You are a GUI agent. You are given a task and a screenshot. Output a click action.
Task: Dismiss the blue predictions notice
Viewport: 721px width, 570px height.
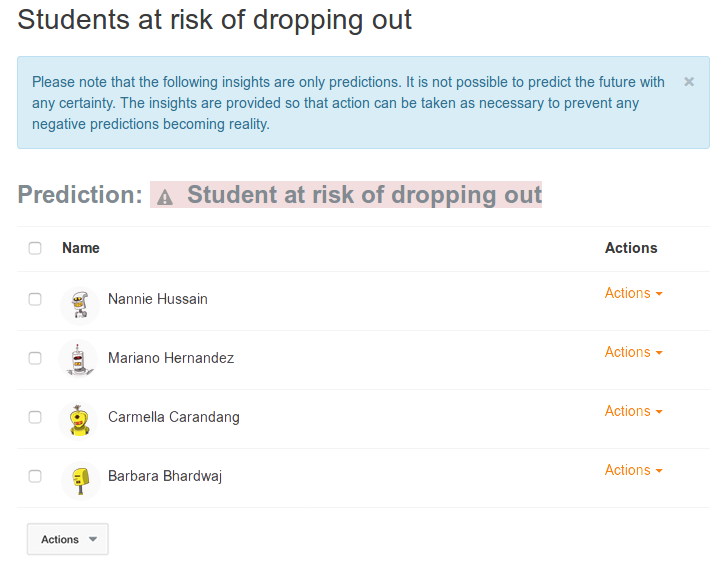pos(688,82)
